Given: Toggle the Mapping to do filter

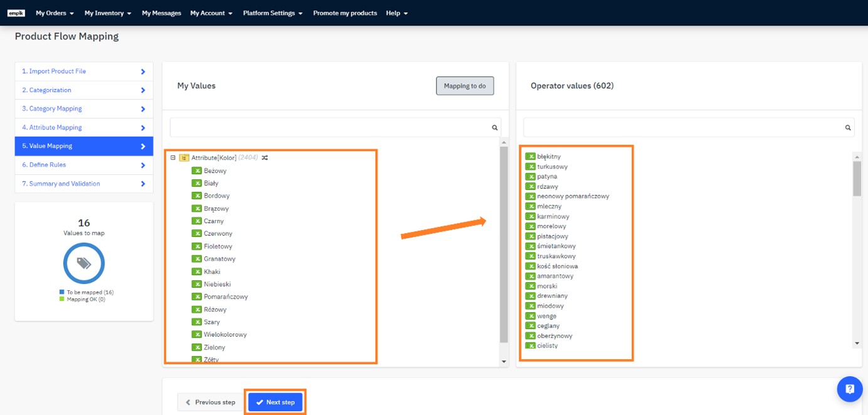Looking at the screenshot, I should 465,86.
